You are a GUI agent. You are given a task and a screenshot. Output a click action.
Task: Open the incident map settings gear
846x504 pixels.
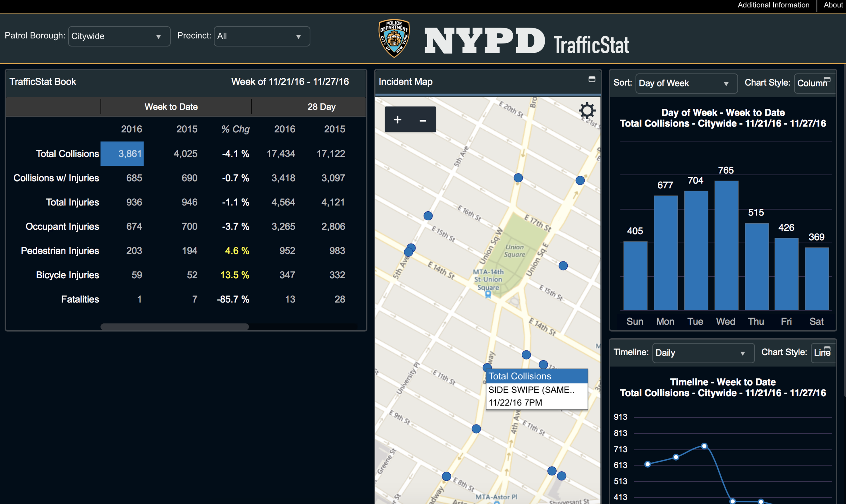[x=588, y=110]
